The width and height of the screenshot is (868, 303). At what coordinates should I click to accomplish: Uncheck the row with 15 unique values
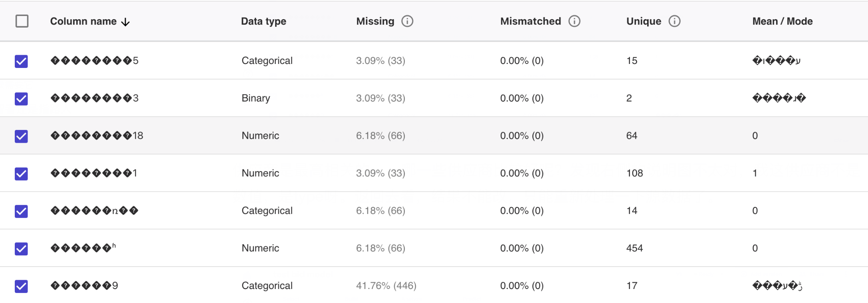coord(22,61)
